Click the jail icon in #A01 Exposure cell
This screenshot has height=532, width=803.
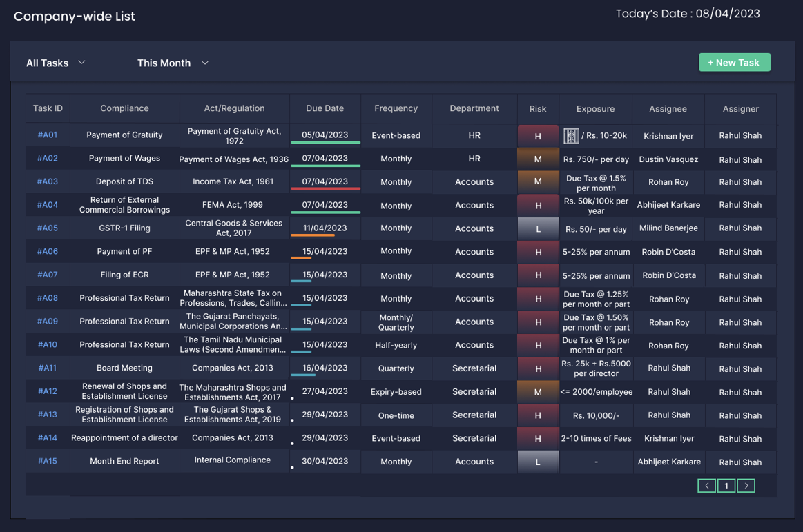pos(571,136)
